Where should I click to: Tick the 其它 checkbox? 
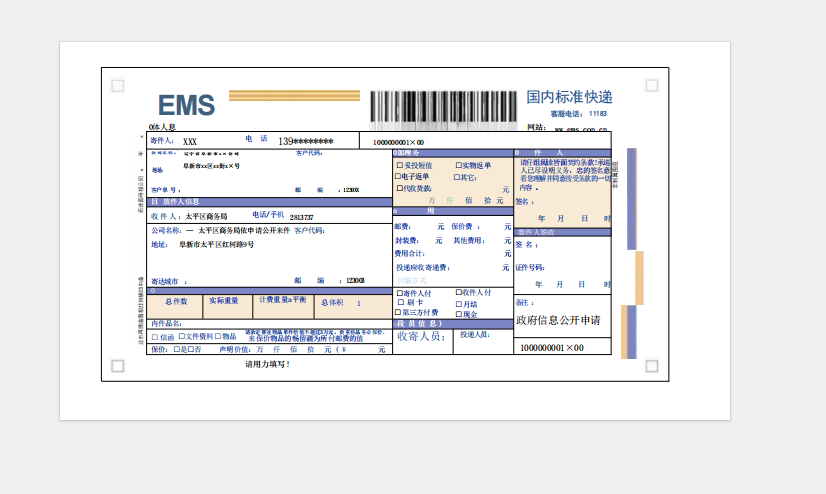click(457, 177)
